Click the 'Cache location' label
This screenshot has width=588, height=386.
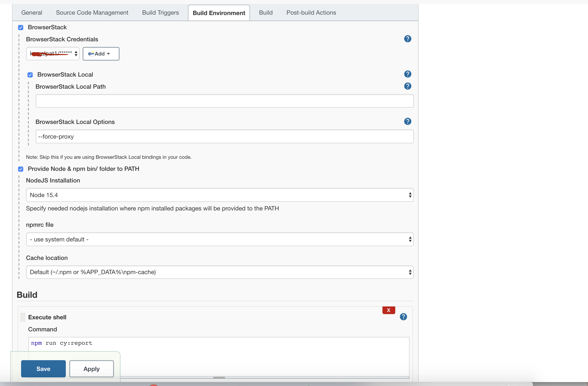(x=47, y=258)
